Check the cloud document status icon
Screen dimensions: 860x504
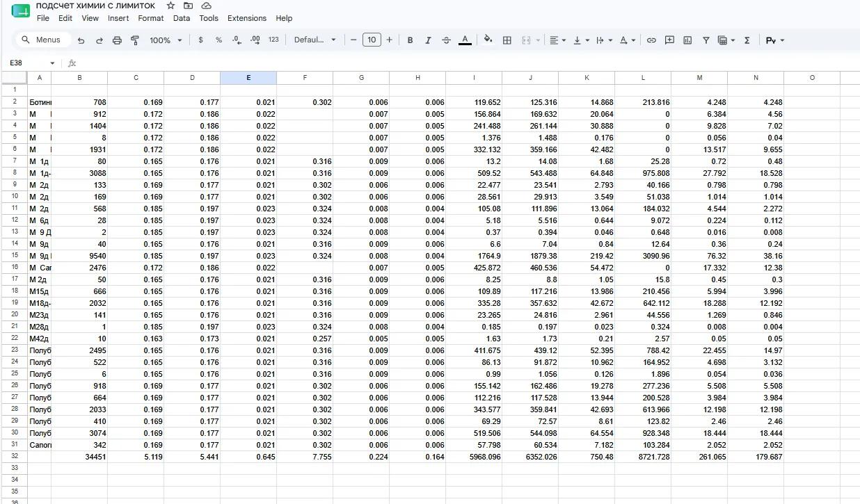206,6
